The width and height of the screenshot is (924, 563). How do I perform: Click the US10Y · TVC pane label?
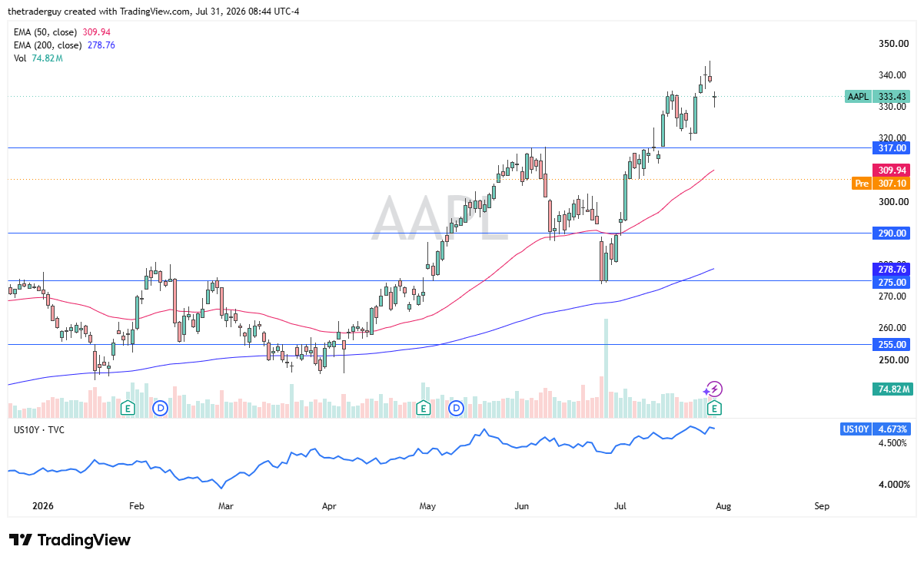[x=39, y=429]
